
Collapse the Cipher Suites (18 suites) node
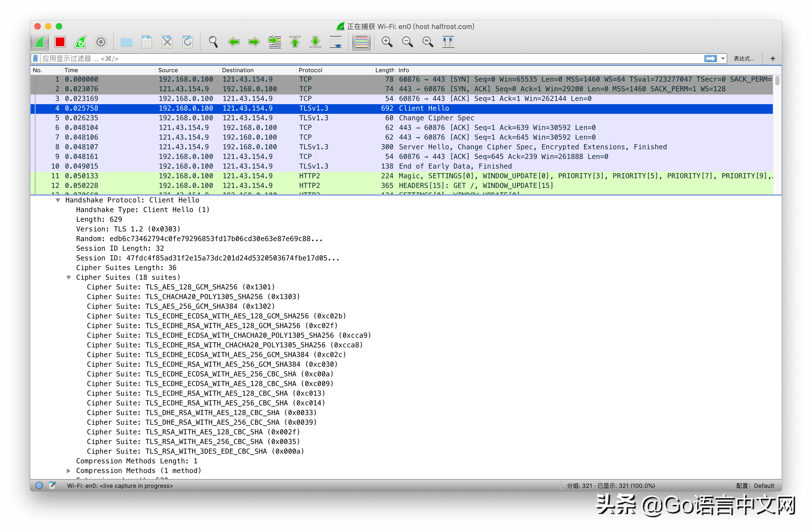tap(69, 277)
